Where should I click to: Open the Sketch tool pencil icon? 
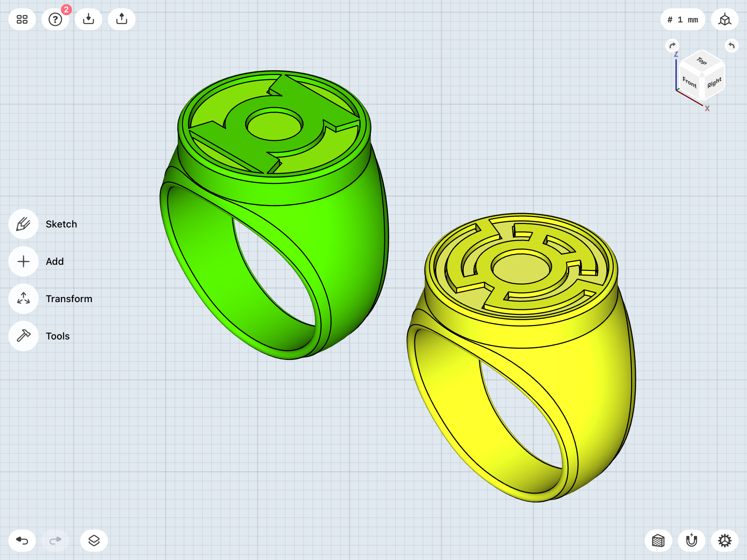tap(24, 224)
